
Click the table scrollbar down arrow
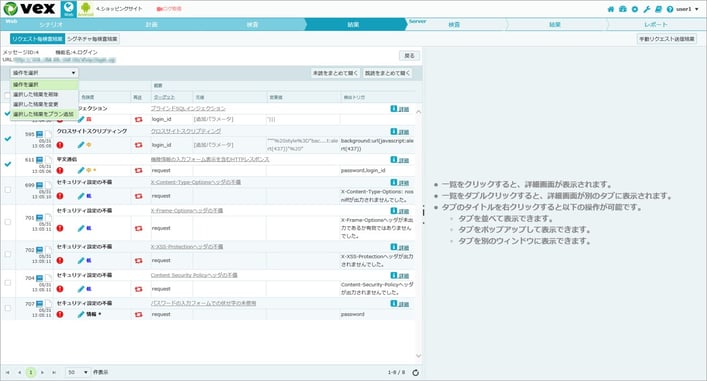418,356
